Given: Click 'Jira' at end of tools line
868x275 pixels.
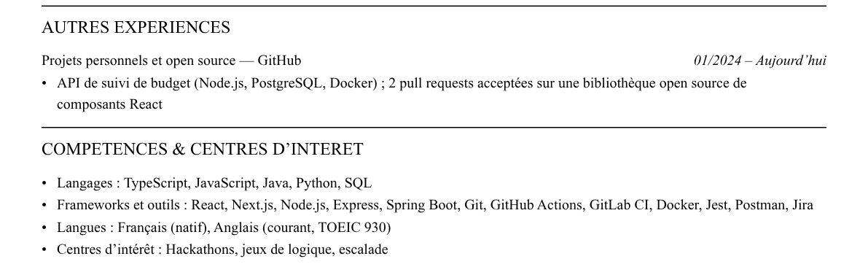Looking at the screenshot, I should tap(802, 205).
